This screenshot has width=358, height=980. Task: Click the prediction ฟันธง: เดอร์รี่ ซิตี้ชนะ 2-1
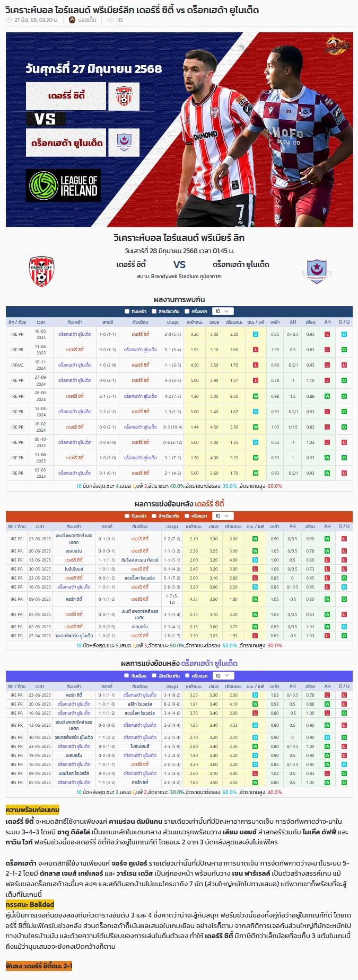[39, 966]
